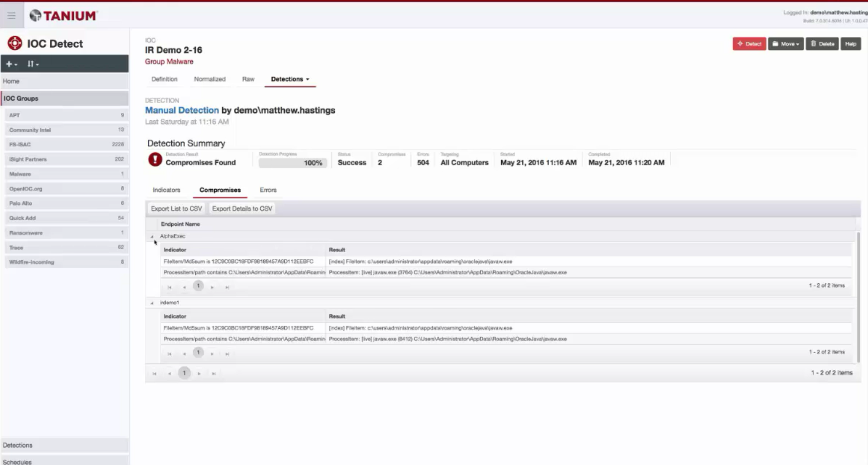The width and height of the screenshot is (868, 465).
Task: Click AlphaExec endpoint name
Action: tap(172, 236)
